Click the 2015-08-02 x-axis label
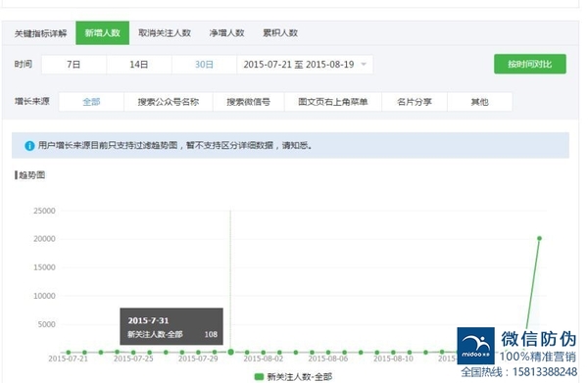This screenshot has height=383, width=588. [264, 359]
